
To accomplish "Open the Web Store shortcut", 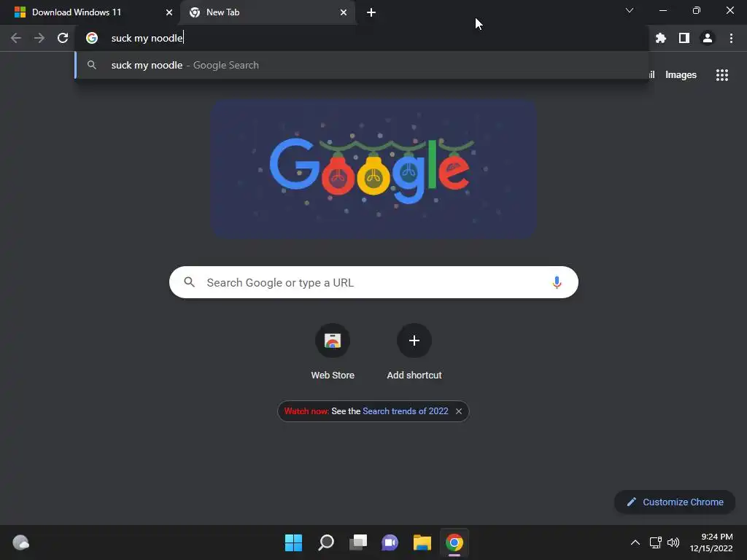I will click(x=333, y=352).
